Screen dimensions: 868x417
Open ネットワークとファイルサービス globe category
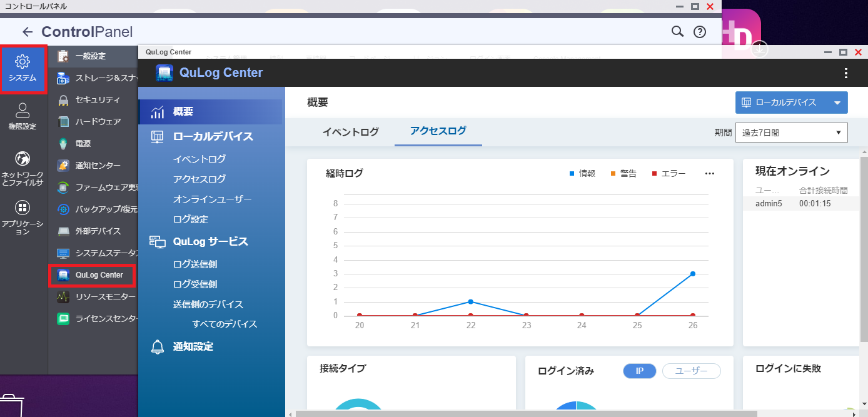click(23, 168)
